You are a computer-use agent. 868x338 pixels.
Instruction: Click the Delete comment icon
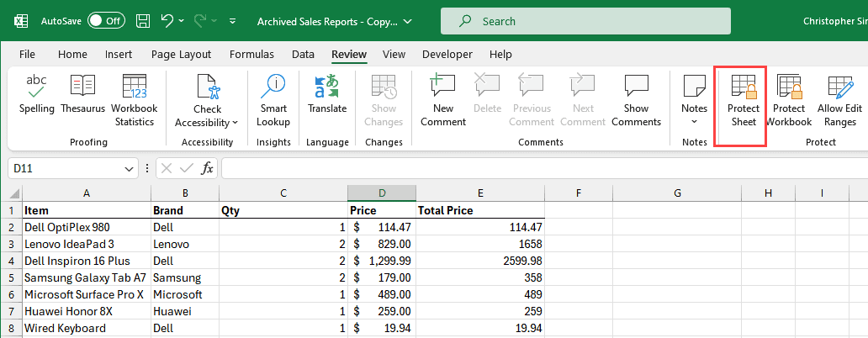487,87
